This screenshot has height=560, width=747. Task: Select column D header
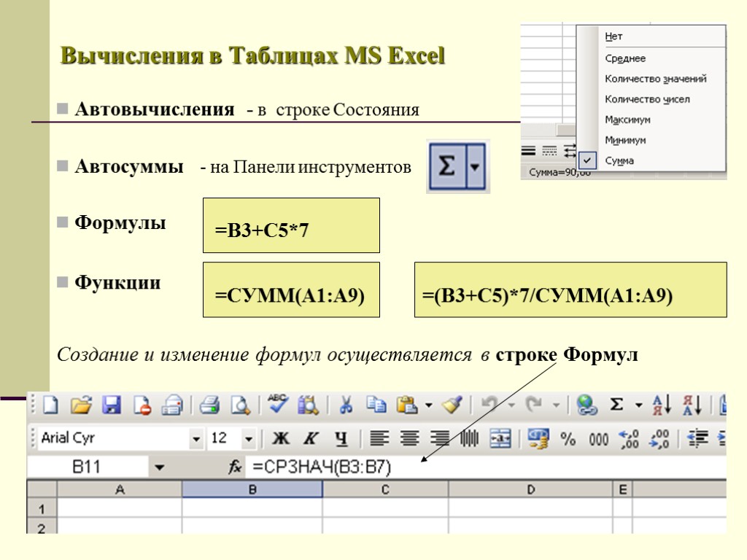(x=531, y=489)
